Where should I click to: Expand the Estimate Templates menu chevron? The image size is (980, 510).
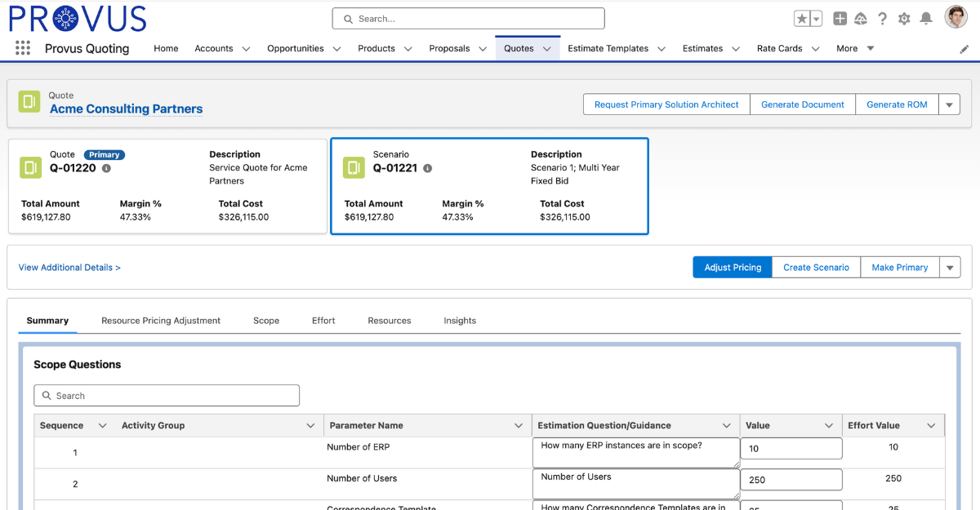[x=661, y=49]
